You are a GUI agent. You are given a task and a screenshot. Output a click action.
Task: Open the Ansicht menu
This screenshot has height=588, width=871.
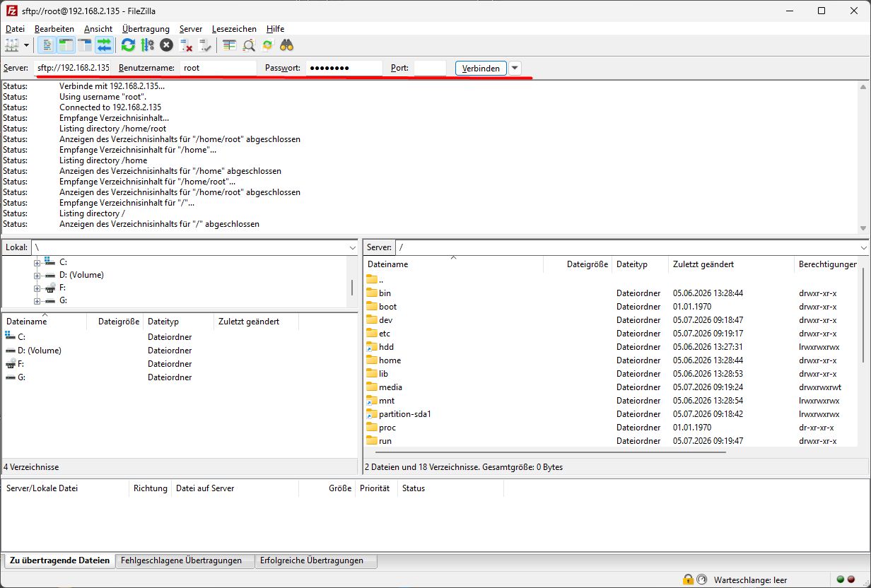pos(98,29)
